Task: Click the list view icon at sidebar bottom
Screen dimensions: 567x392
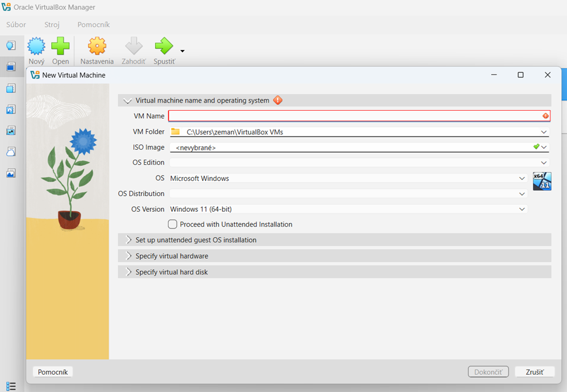Action: click(x=11, y=386)
